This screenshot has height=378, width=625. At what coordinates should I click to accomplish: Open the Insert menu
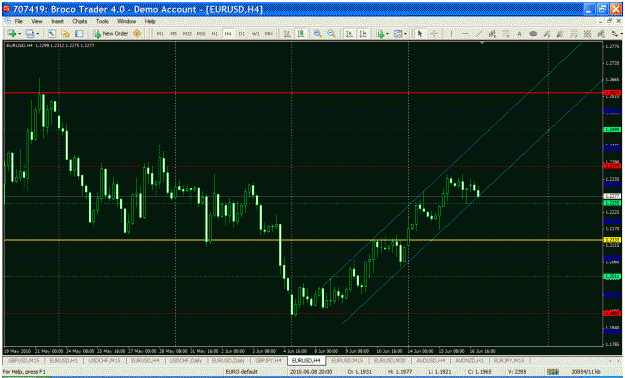(57, 21)
